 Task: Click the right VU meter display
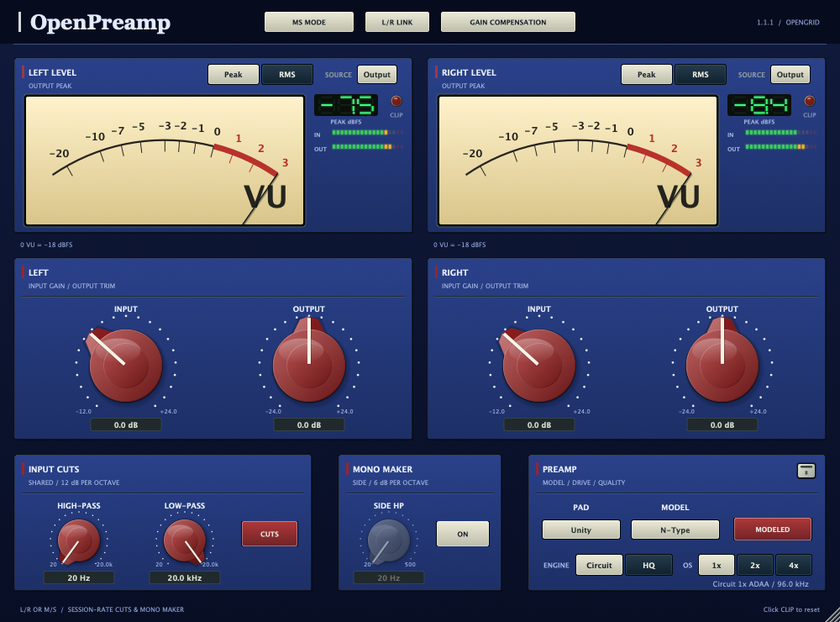[x=578, y=161]
